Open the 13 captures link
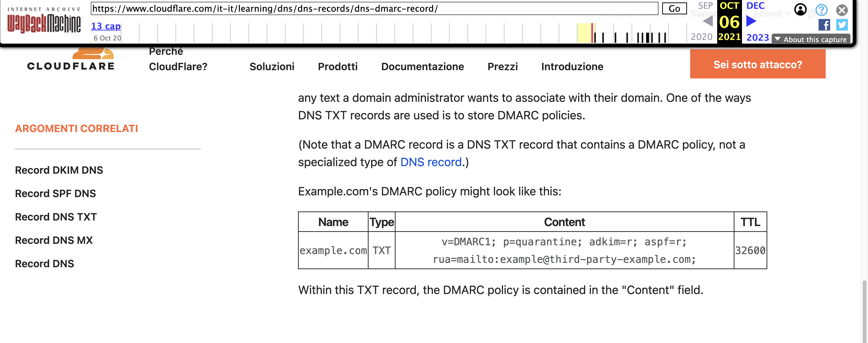 click(106, 26)
